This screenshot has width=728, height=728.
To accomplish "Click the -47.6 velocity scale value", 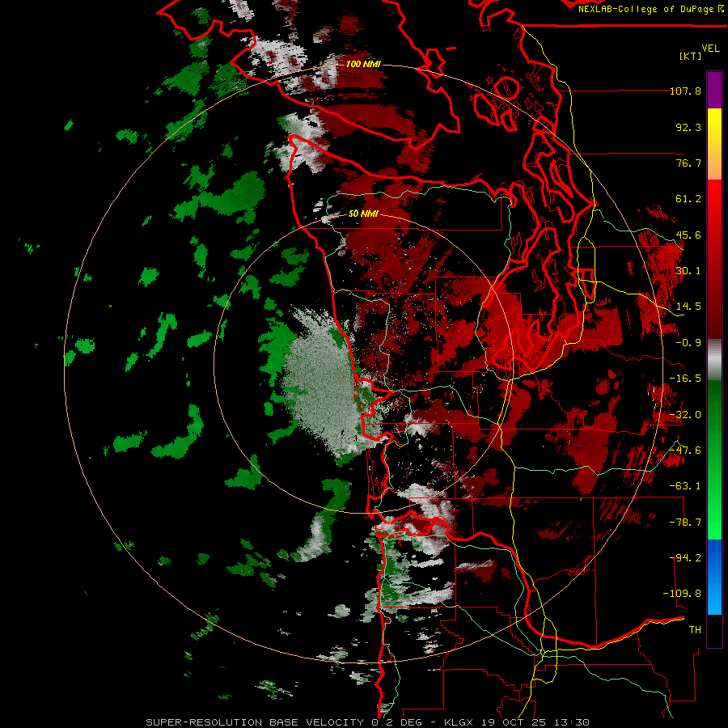I will tap(685, 451).
